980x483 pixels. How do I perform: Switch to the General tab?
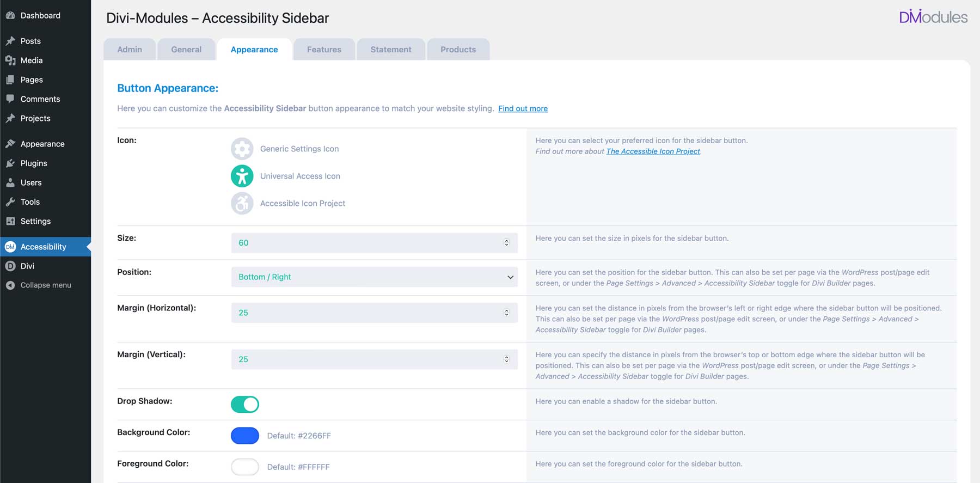click(x=186, y=50)
